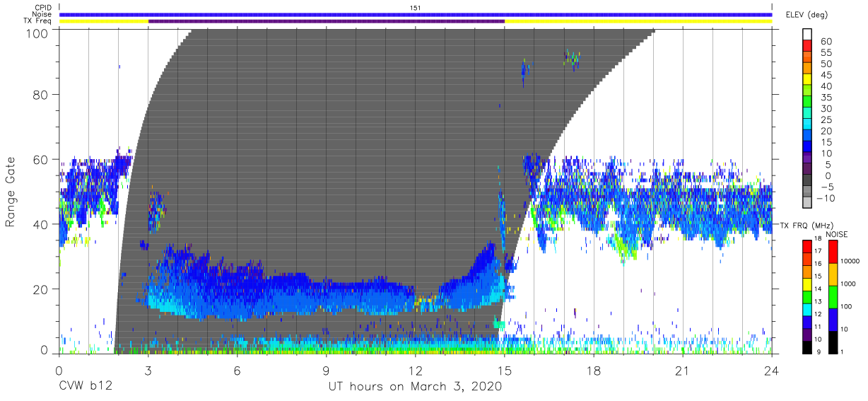Click the UT hours on March 3, 2020 title
Viewport: 868px width, 401px height.
click(415, 387)
